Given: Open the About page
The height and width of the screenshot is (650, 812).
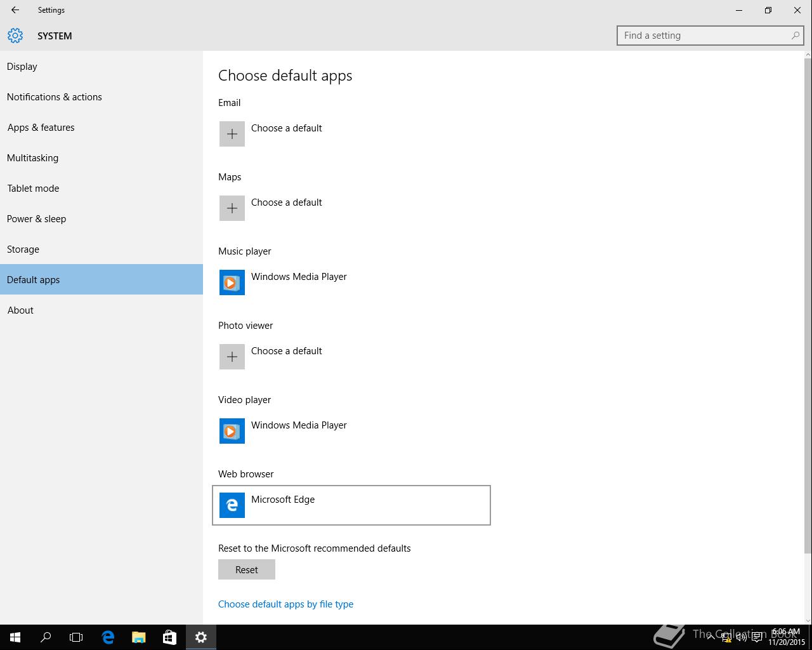Looking at the screenshot, I should coord(101,310).
